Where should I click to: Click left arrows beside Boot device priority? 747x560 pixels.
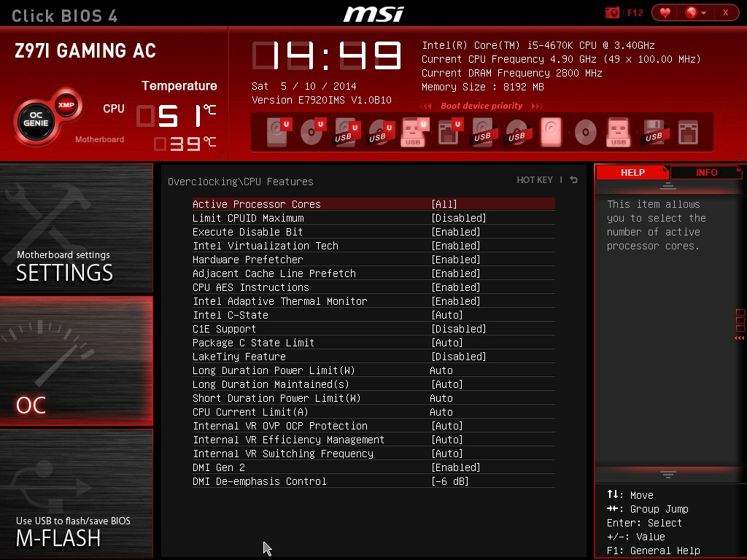[x=426, y=106]
